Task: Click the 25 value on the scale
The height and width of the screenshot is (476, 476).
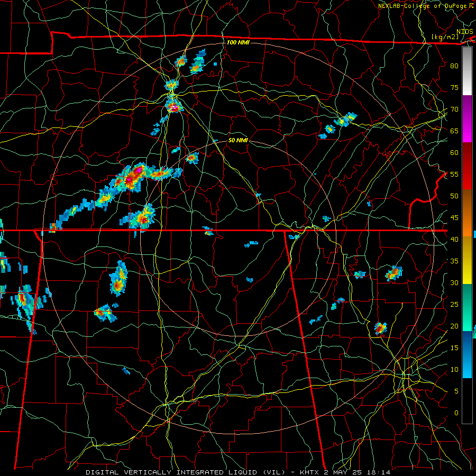Action: coord(454,305)
